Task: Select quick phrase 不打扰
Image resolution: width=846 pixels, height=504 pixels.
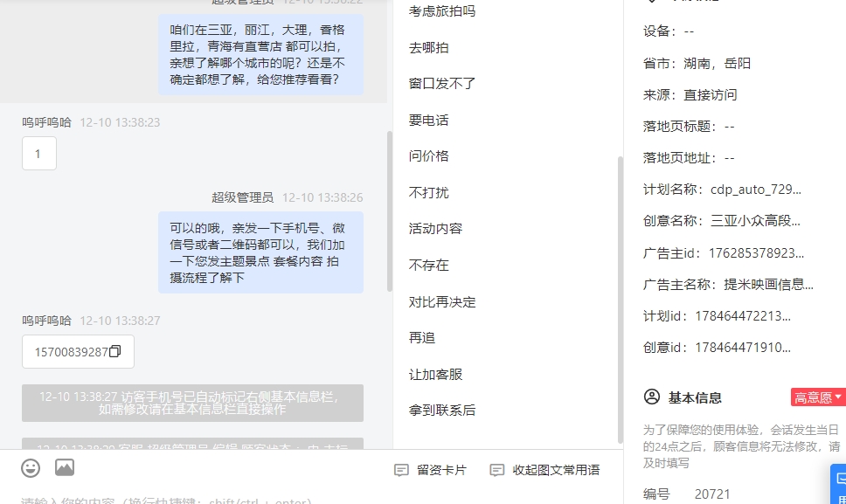Action: pos(428,192)
